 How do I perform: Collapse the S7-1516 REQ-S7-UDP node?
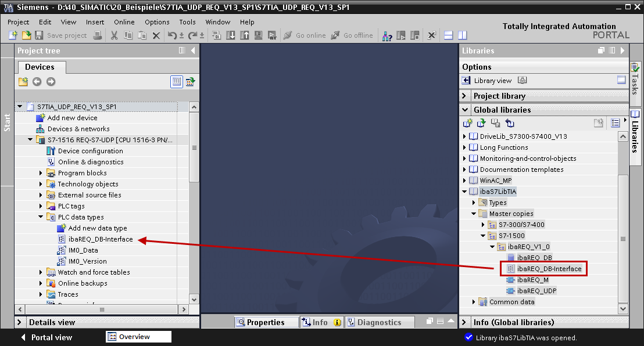[x=30, y=139]
